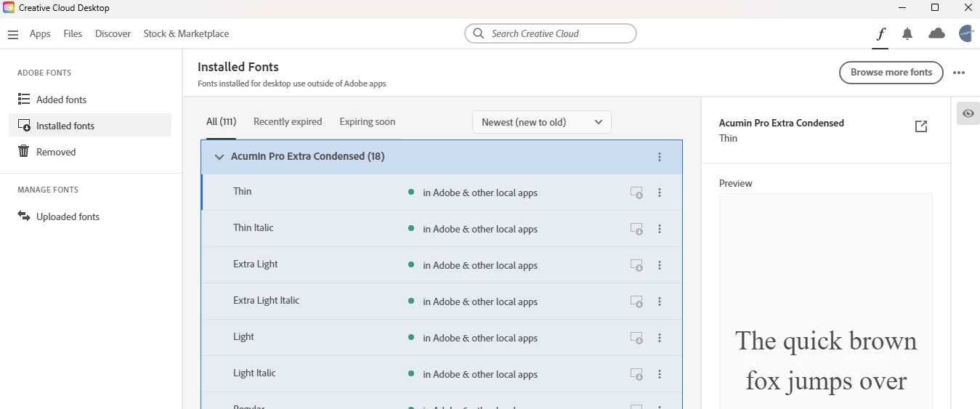Click the font preview sample text

coord(826,361)
